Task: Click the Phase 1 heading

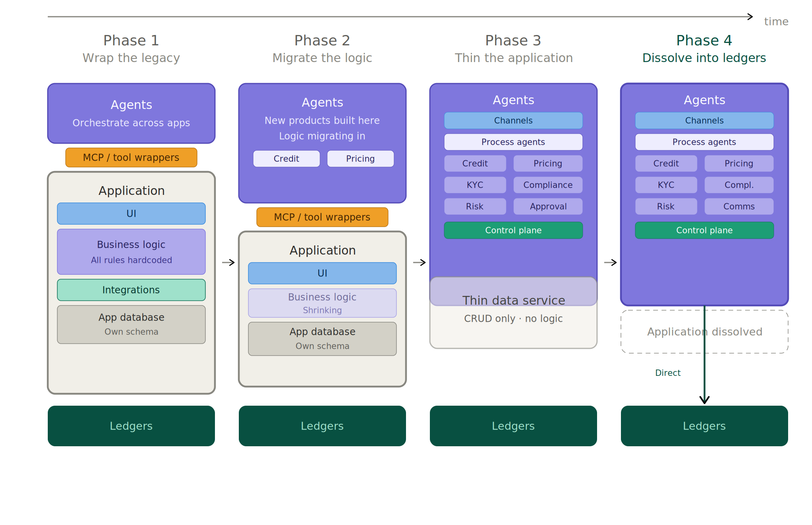Action: tap(131, 41)
